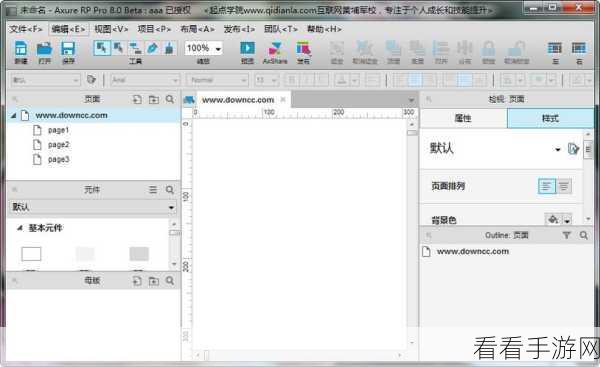Click the background color fill bucket
The height and width of the screenshot is (367, 600).
pos(553,220)
